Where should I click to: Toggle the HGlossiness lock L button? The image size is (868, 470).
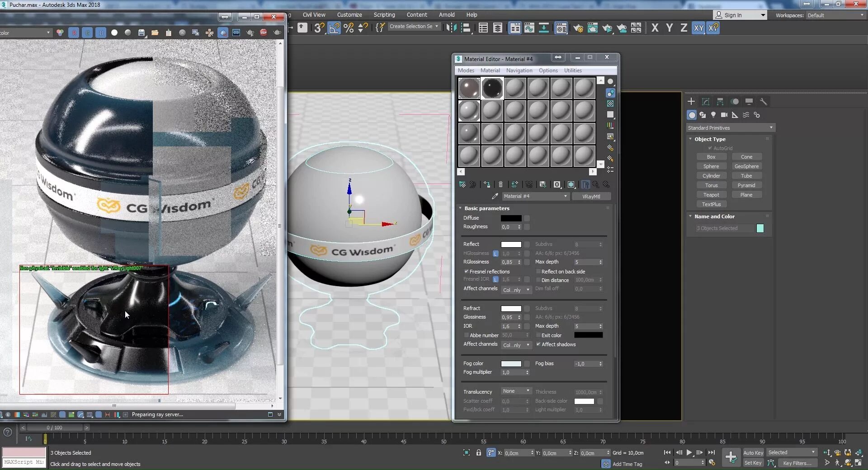[x=495, y=254]
